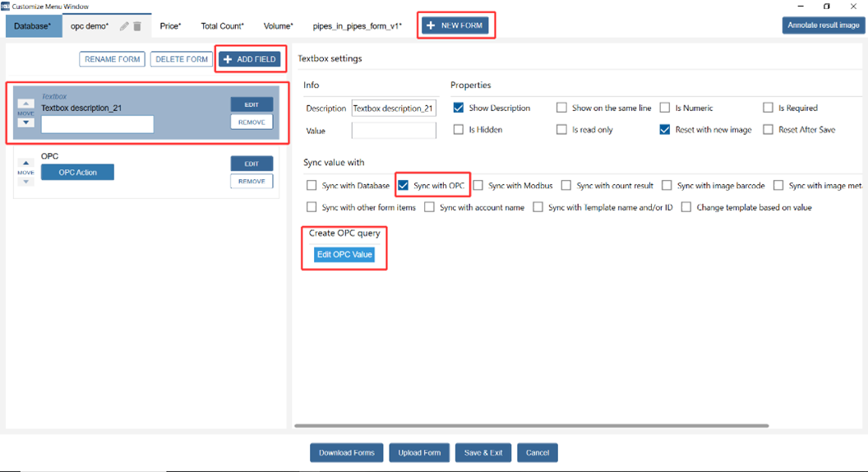
Task: Move OPC field down with arrow
Action: point(25,182)
